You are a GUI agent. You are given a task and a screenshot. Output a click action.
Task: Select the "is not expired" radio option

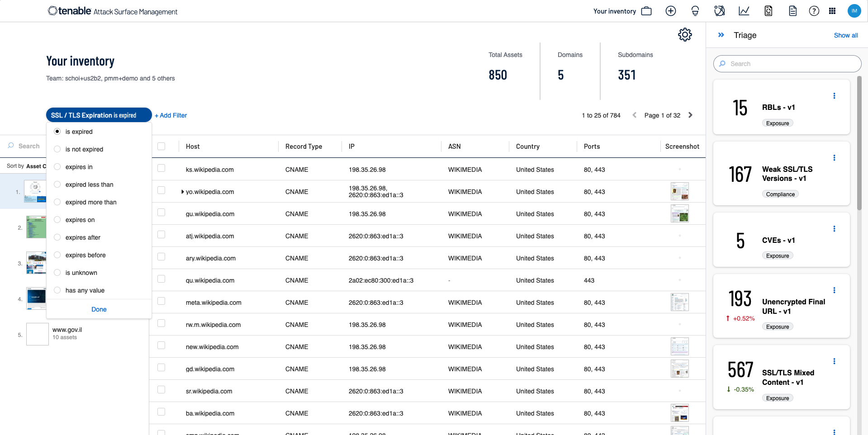(57, 149)
